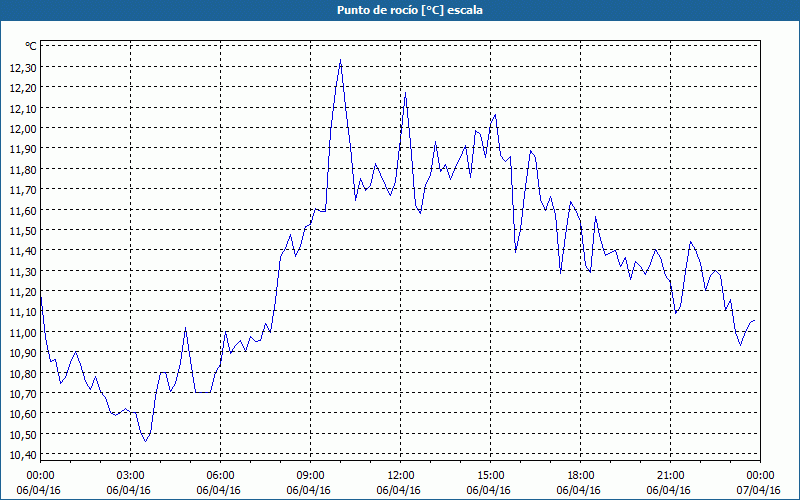Select the 11,20 y-axis value
Screen dimensions: 800x500
23,291
